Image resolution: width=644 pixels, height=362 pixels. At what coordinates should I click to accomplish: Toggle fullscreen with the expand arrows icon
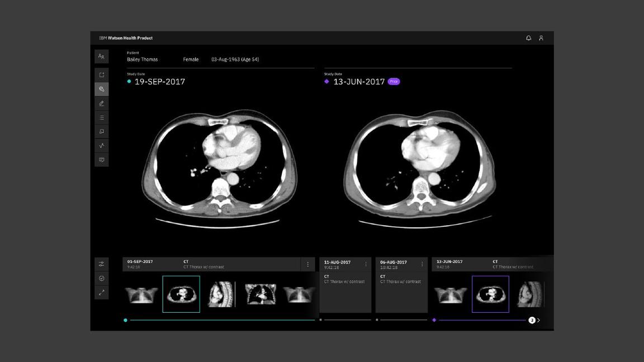[x=100, y=291]
